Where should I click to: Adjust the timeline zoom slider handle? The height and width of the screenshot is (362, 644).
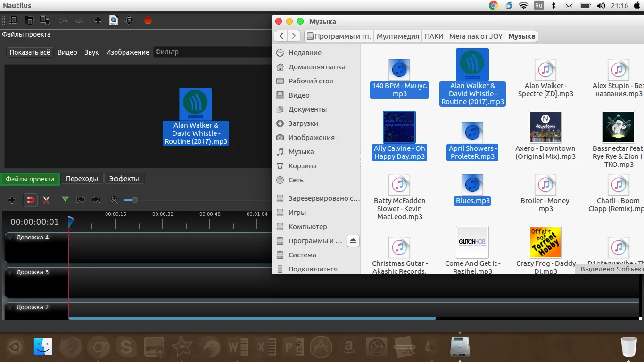[135, 200]
